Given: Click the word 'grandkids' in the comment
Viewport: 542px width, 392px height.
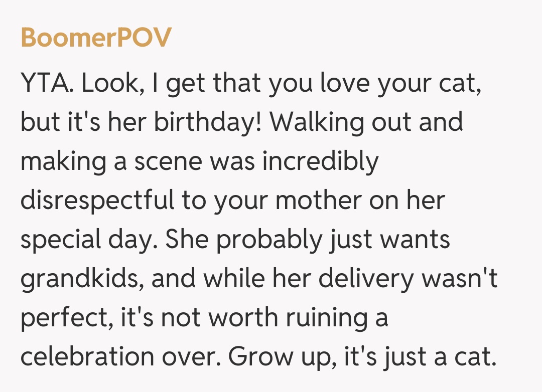Looking at the screenshot, I should click(x=80, y=279).
